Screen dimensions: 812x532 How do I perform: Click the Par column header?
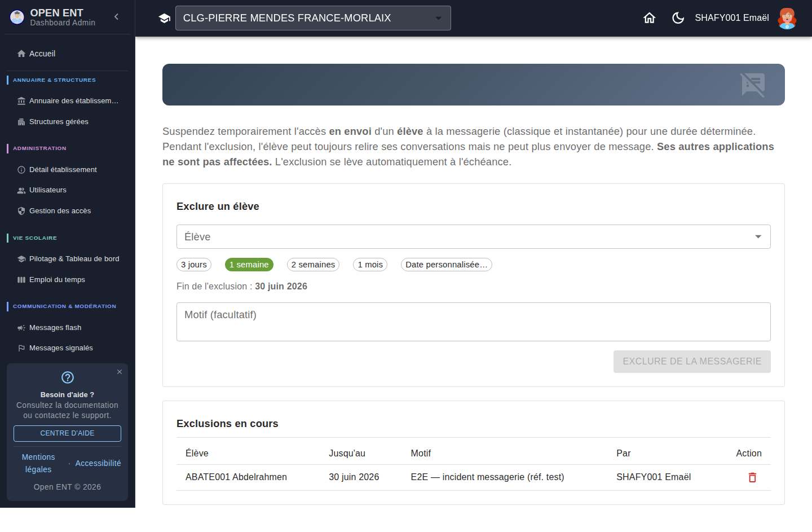coord(623,454)
